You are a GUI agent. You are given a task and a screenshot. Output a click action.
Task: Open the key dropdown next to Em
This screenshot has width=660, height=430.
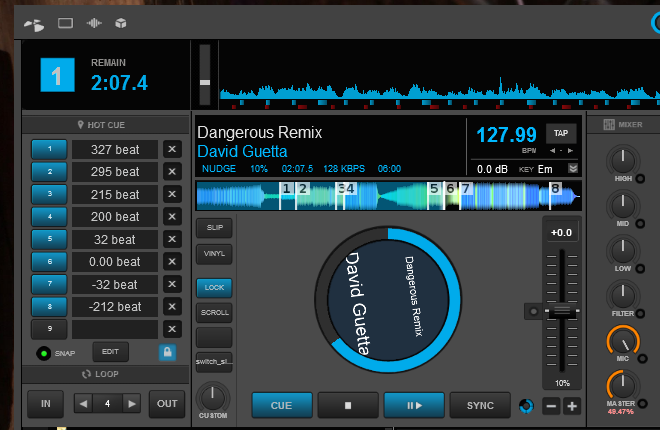573,168
